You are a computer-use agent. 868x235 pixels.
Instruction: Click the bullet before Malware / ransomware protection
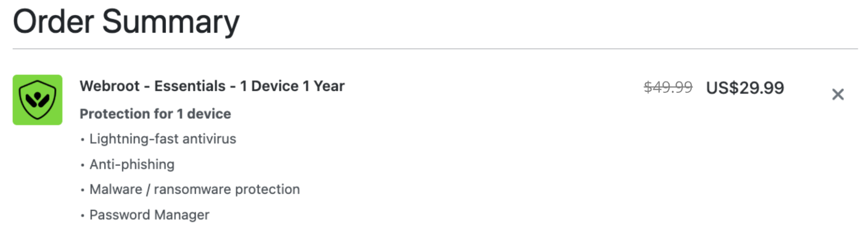click(x=83, y=190)
